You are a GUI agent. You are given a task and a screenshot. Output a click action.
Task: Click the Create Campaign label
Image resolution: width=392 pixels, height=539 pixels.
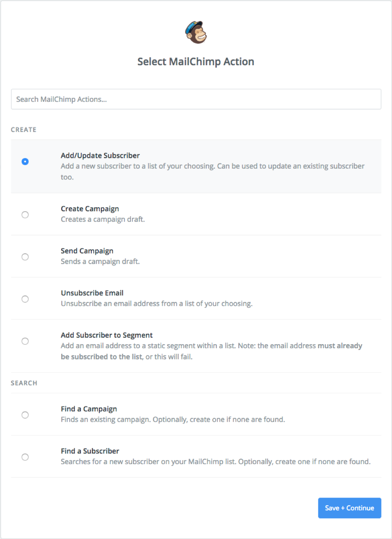click(90, 209)
